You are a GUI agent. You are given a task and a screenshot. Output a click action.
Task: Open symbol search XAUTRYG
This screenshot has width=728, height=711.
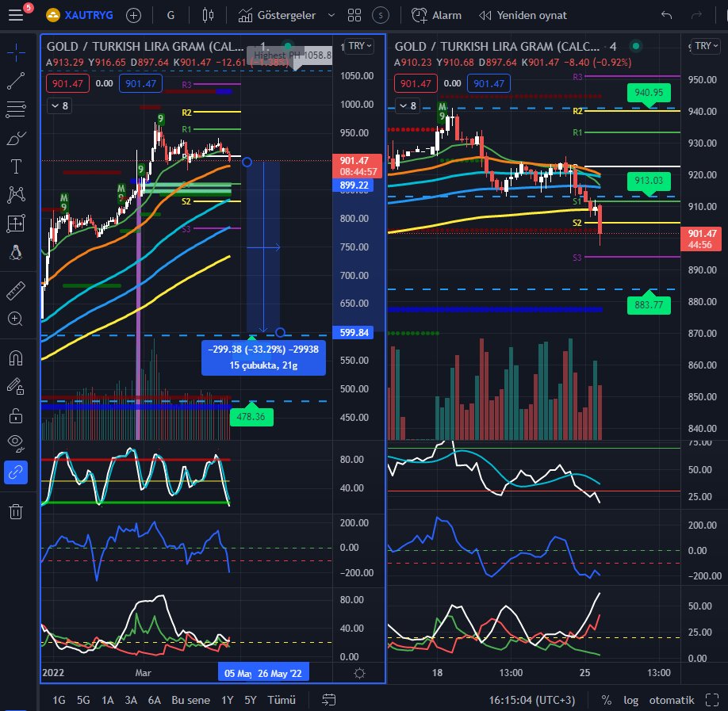(x=79, y=15)
